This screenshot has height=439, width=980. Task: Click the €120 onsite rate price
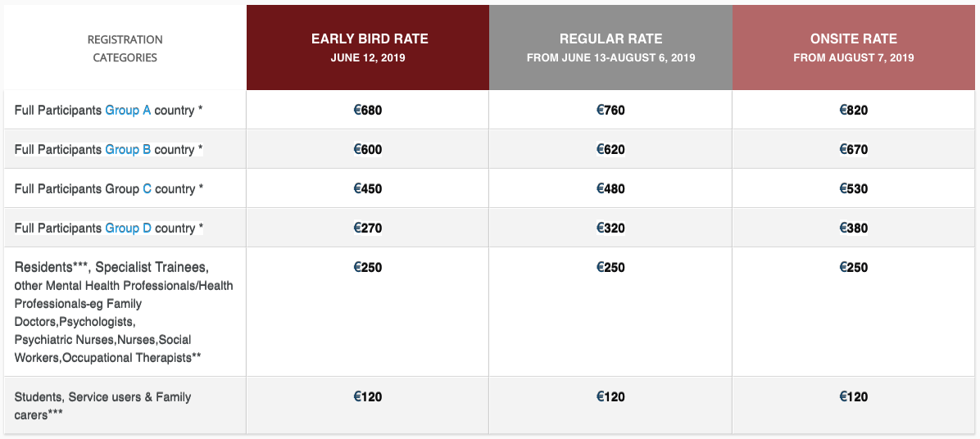(x=854, y=397)
